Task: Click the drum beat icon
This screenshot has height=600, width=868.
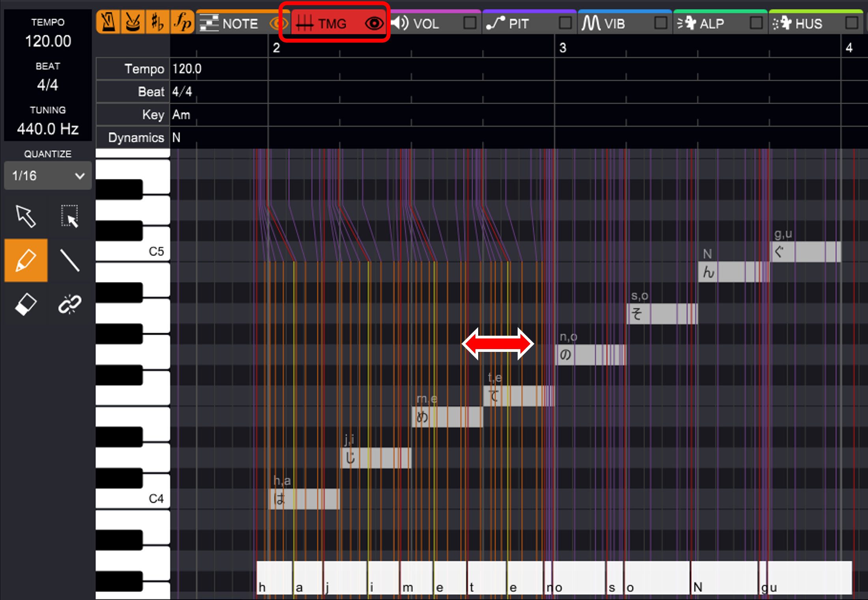Action: 133,22
